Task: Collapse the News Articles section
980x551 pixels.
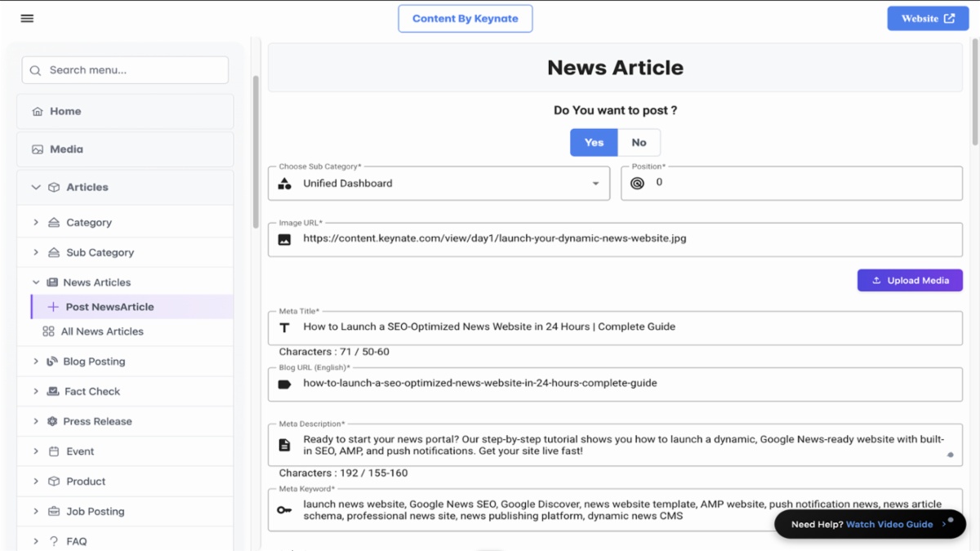Action: pos(36,282)
